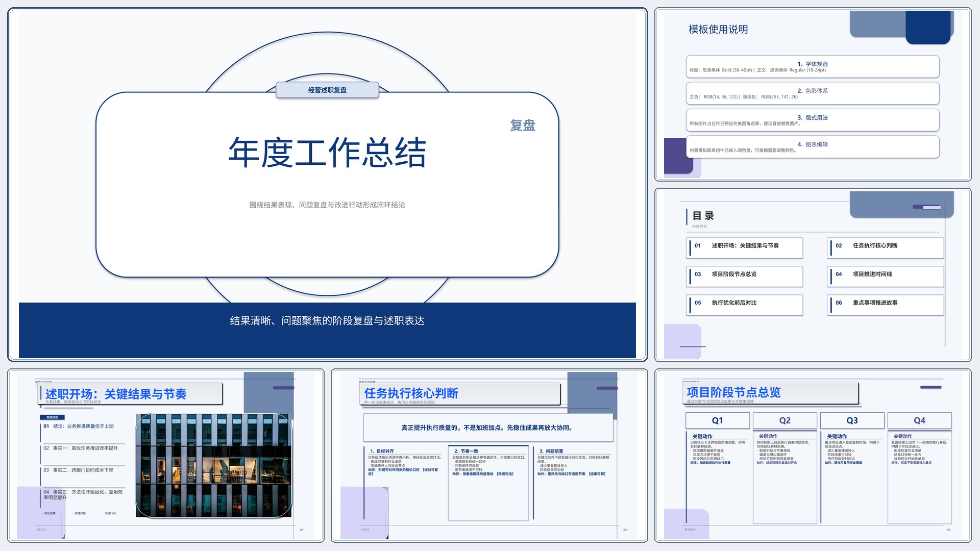This screenshot has width=980, height=551.
Task: Select the 复盘 text on the cover slide
Action: (523, 126)
